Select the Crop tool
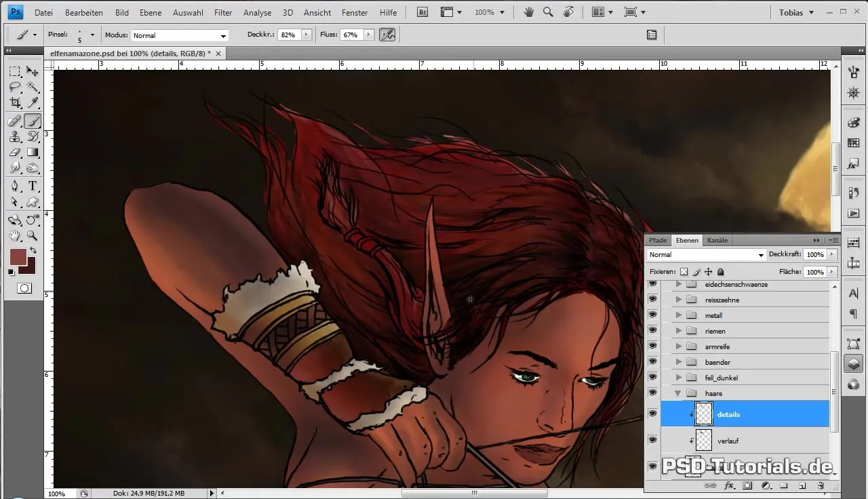Viewport: 868px width, 499px height. pyautogui.click(x=15, y=103)
